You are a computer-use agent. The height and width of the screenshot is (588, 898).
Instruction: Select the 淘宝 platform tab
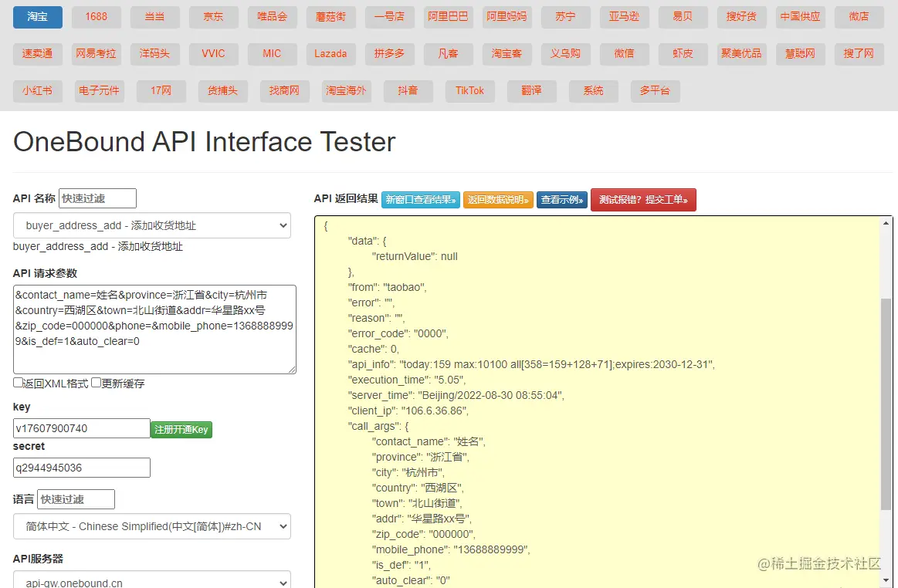pos(37,17)
